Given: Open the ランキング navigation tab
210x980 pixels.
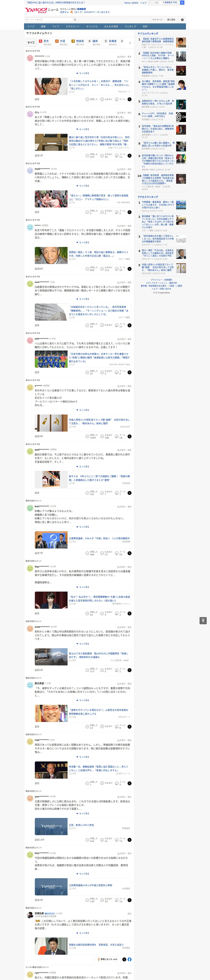Looking at the screenshot, I should point(130,27).
